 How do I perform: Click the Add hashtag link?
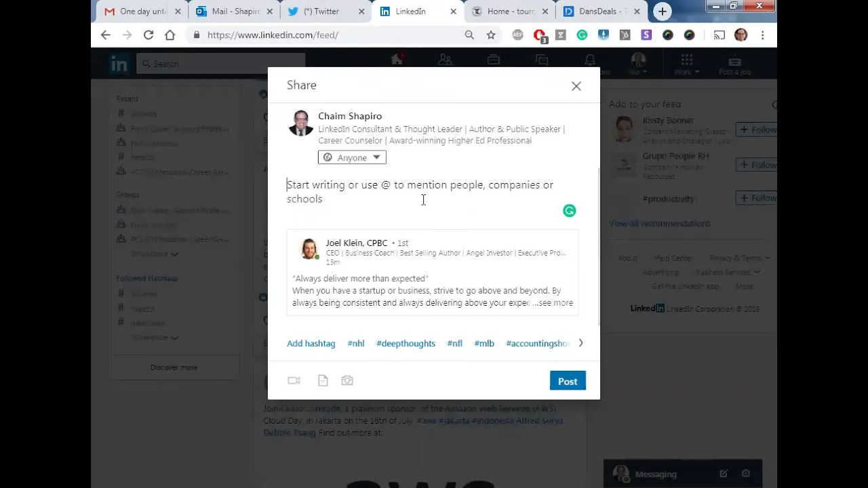[x=311, y=344]
